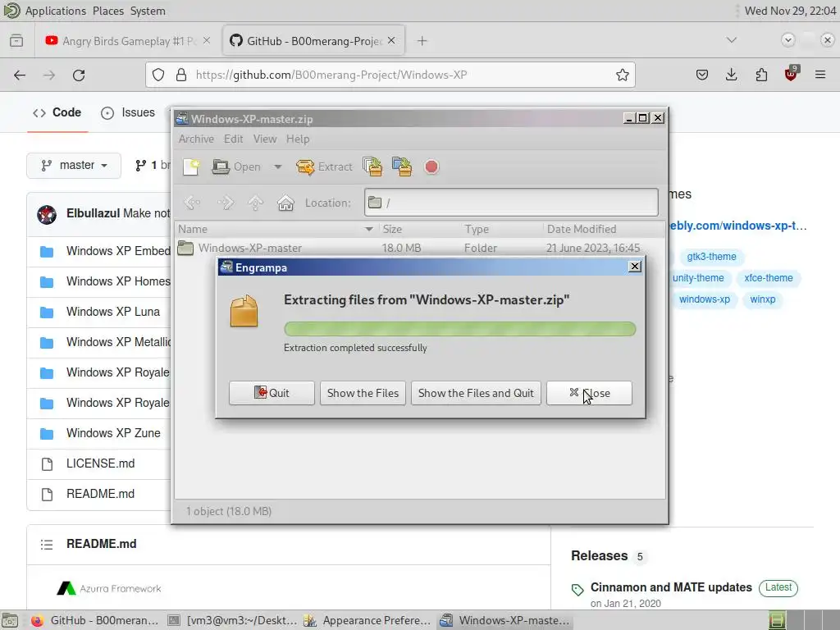Screen dimensions: 840x630
Task: Click the Engrampa dialog title bar X
Action: click(x=635, y=267)
